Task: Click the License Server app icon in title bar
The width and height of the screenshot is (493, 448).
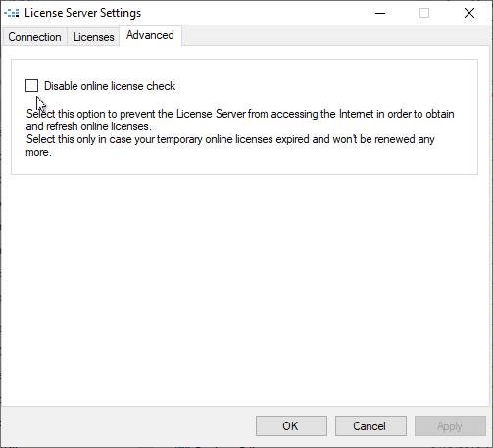Action: 12,13
